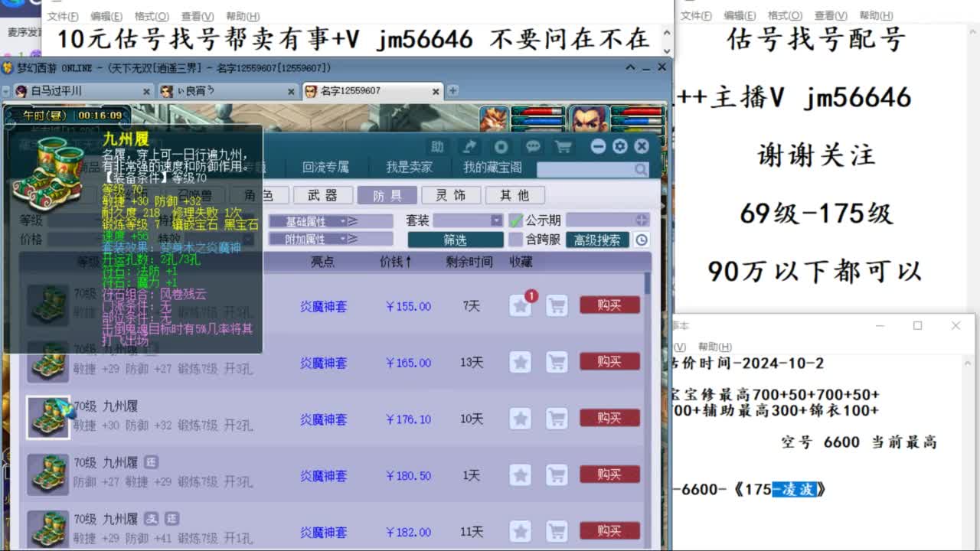980x551 pixels.
Task: Favorite the ¥165.00 listing with star icon
Action: (x=521, y=362)
